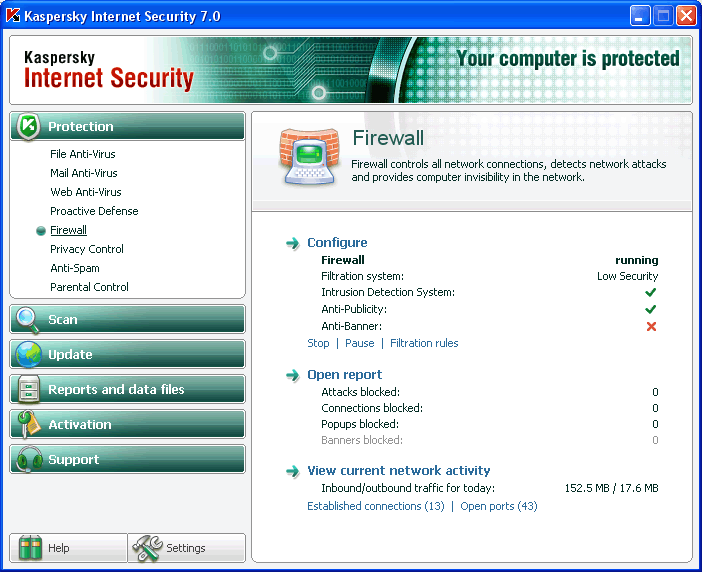The height and width of the screenshot is (575, 704).
Task: Click the Popups blocked count
Action: click(x=655, y=425)
